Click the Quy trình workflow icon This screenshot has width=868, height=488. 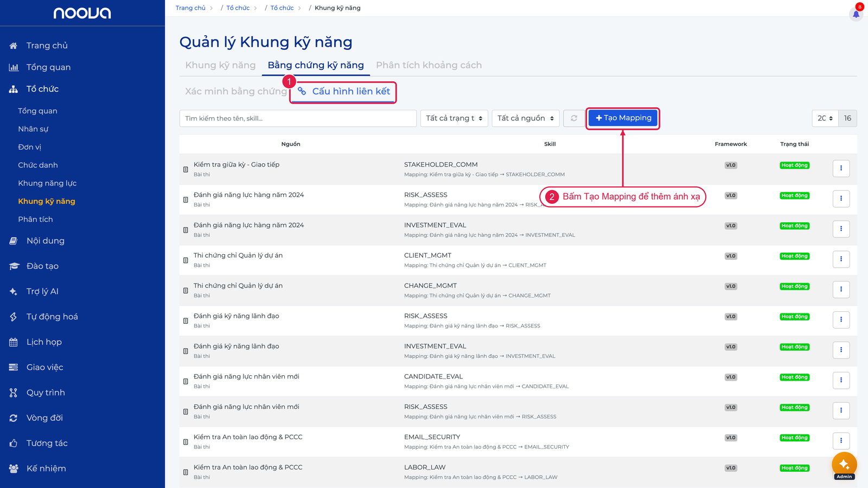(x=14, y=393)
